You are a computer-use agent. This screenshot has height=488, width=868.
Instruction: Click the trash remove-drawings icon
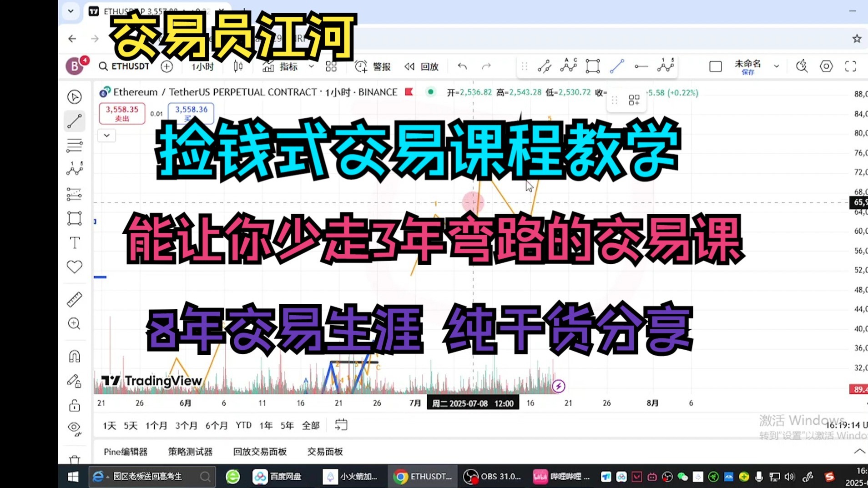[x=75, y=459]
